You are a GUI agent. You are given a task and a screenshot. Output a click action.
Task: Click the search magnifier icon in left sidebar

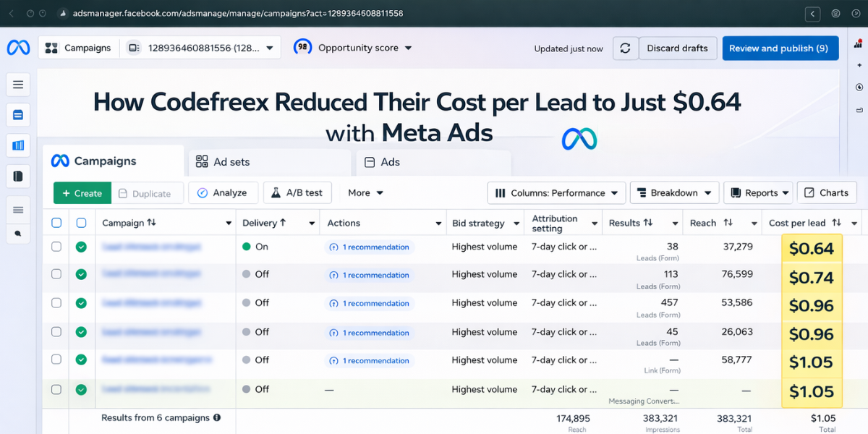pos(18,234)
